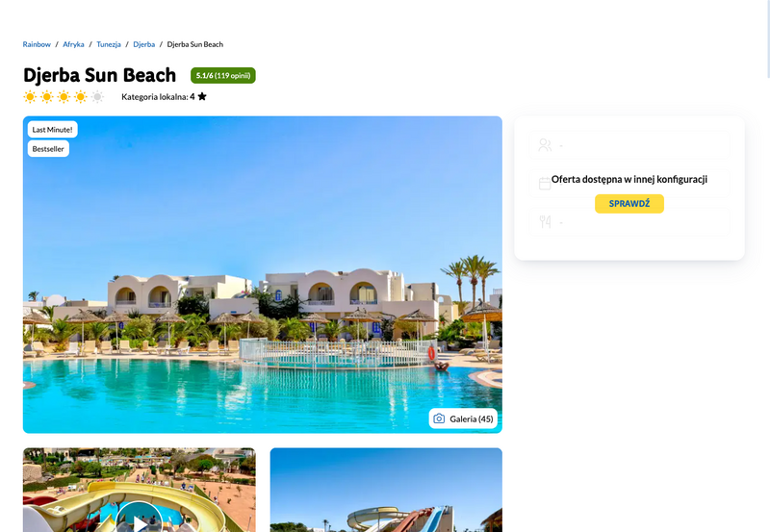Open the 5.1/6 reviews rating badge
Image resolution: width=770 pixels, height=532 pixels.
[223, 76]
